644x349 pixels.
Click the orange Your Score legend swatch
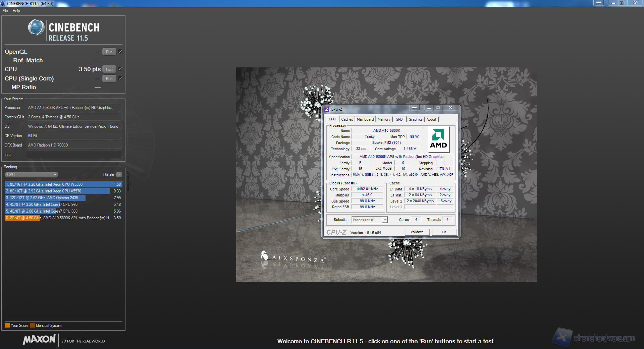pos(7,326)
